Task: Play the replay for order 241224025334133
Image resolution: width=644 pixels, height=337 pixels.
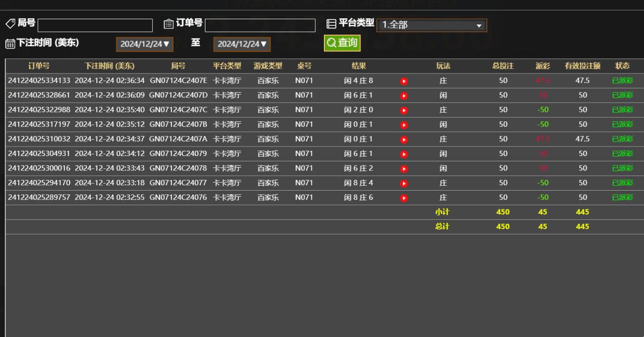Action: (x=403, y=81)
